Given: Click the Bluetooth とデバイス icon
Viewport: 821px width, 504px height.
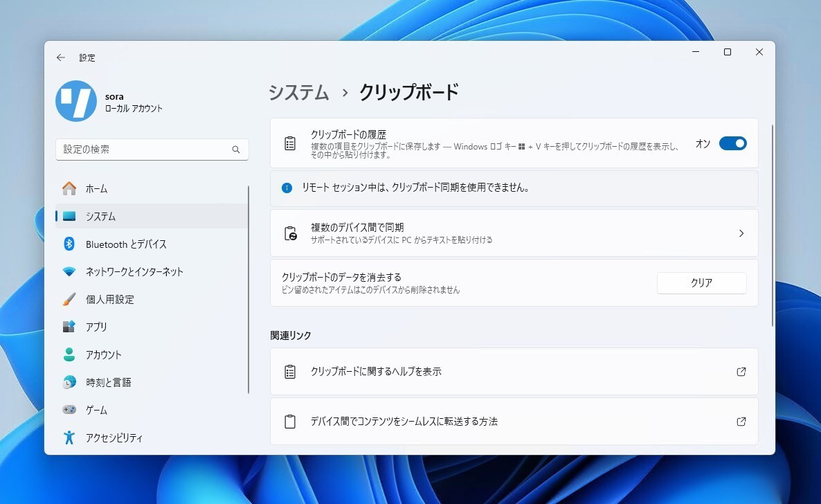Looking at the screenshot, I should pyautogui.click(x=69, y=244).
